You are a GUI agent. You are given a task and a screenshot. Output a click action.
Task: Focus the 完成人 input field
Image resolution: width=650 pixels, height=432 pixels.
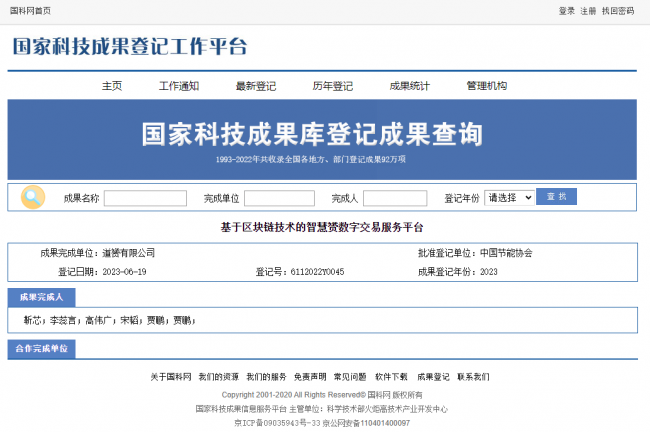395,198
